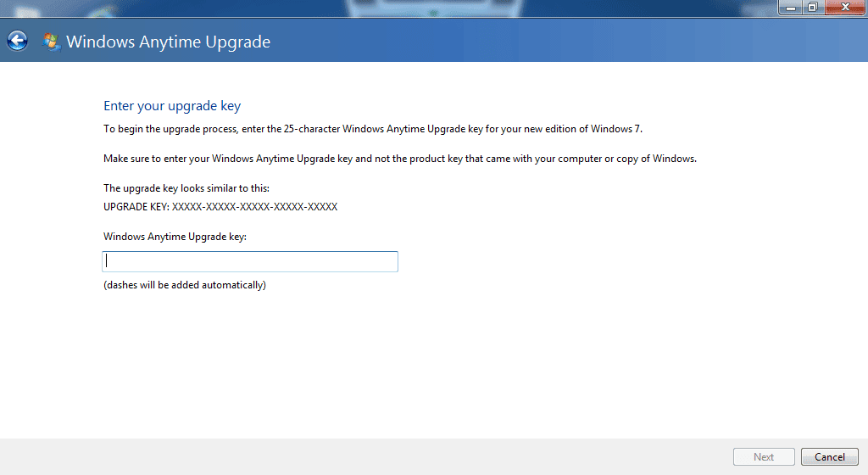Click the 'dashes will be added automatically' note
Image resolution: width=868 pixels, height=475 pixels.
tap(185, 285)
